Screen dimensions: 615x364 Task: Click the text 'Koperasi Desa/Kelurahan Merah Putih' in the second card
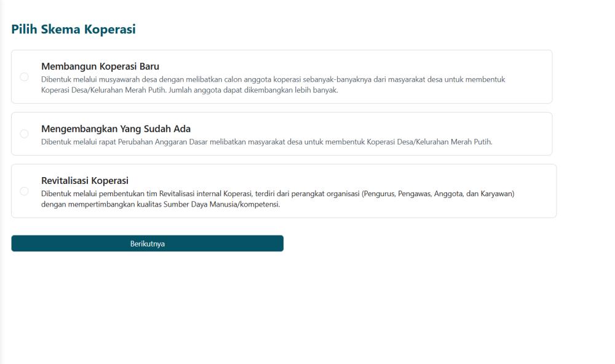click(x=429, y=142)
